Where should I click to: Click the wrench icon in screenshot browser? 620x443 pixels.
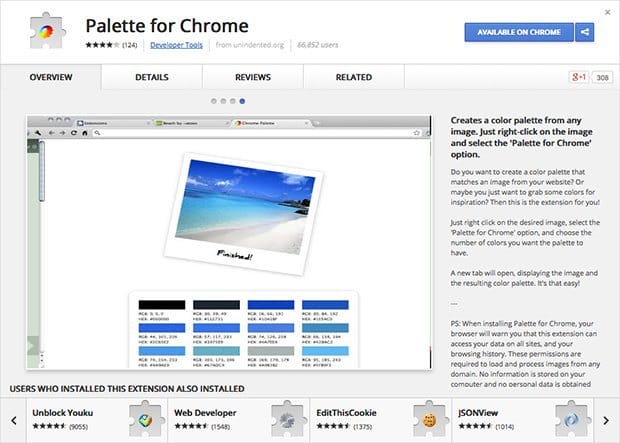coord(38,133)
